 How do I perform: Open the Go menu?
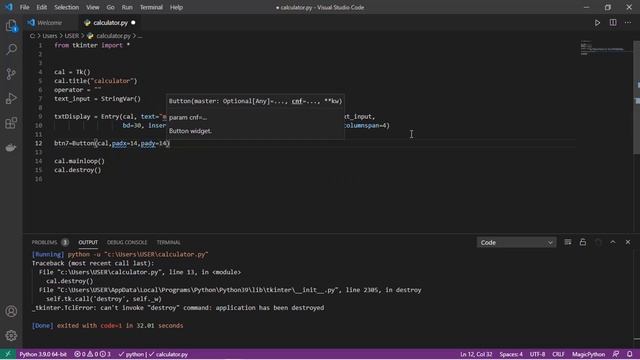tap(111, 7)
